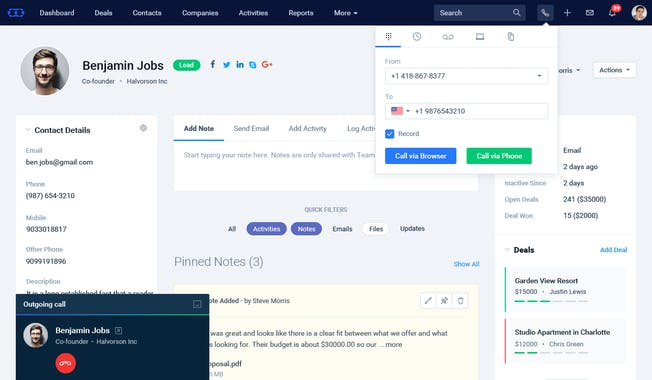The width and height of the screenshot is (652, 380).
Task: Click Call via Browser button
Action: pyautogui.click(x=420, y=156)
